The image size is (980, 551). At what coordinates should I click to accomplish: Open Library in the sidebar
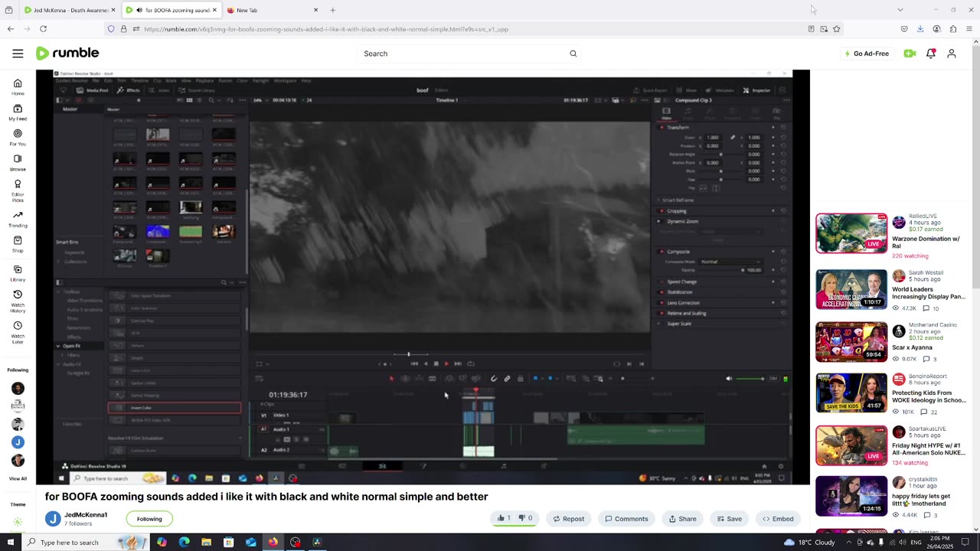pyautogui.click(x=18, y=273)
